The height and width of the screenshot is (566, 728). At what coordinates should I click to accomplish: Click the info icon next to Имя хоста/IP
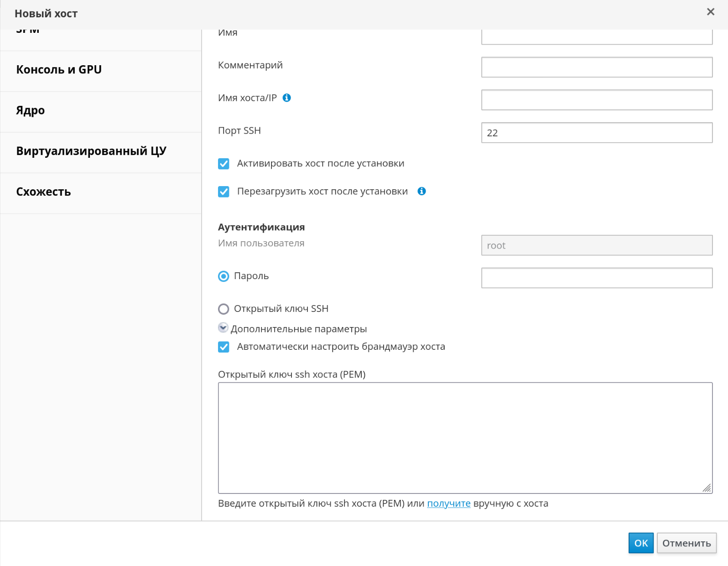286,98
